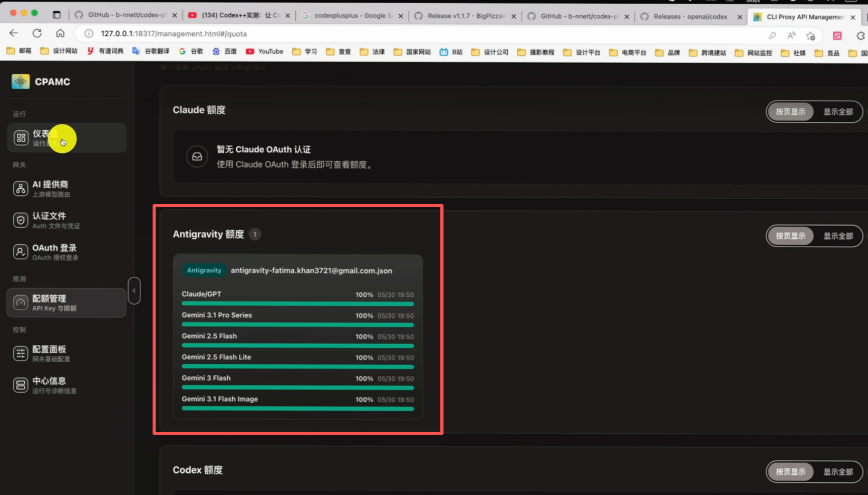Open the 法律 bookmark folder
The image size is (868, 495).
372,52
